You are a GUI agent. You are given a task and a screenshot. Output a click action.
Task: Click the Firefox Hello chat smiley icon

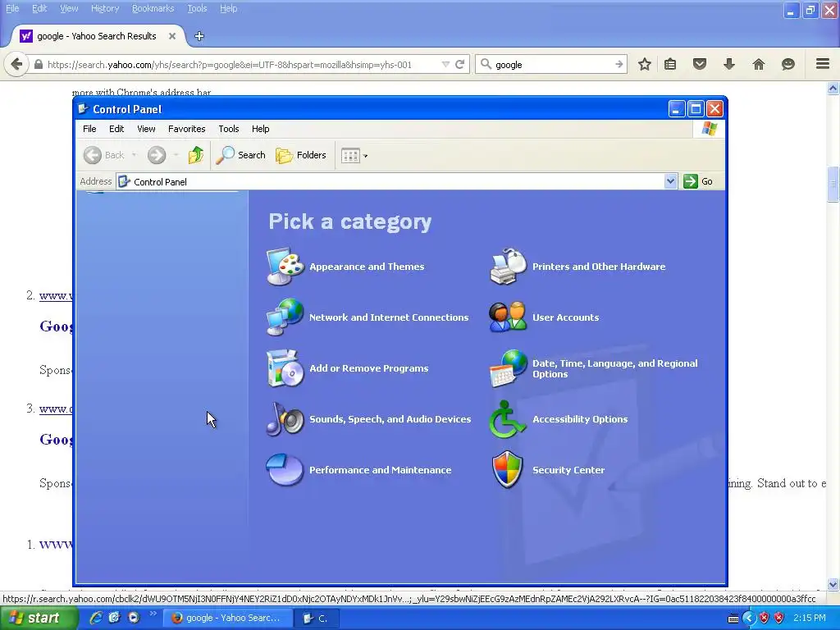click(x=788, y=65)
